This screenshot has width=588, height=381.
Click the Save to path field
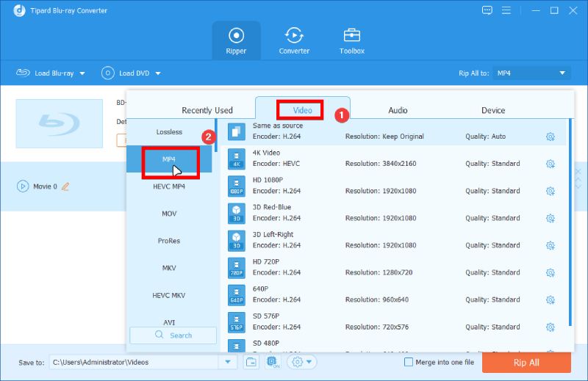(x=134, y=362)
